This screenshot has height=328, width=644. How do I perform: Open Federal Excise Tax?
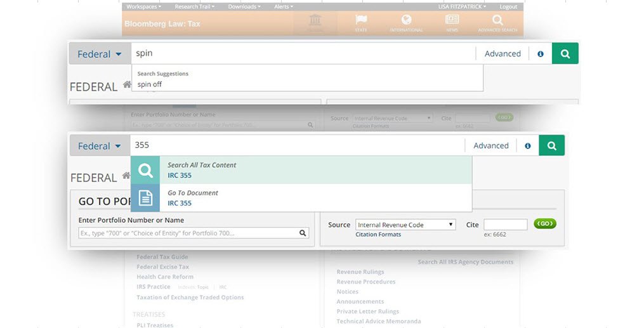162,267
